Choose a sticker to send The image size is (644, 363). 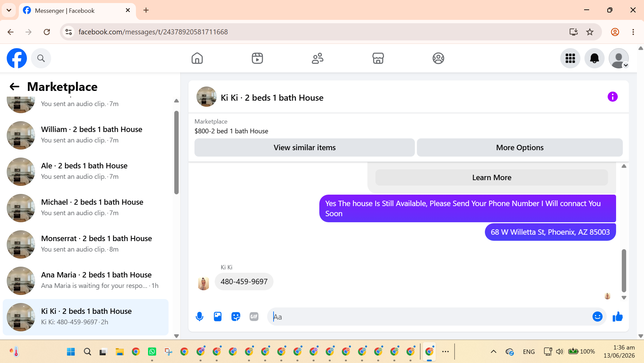pos(236,317)
